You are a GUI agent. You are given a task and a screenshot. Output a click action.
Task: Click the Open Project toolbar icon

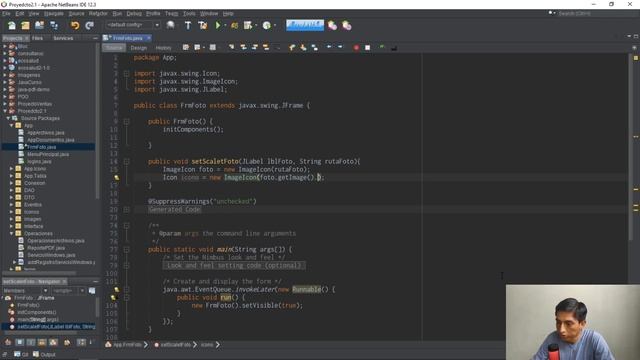(x=39, y=25)
